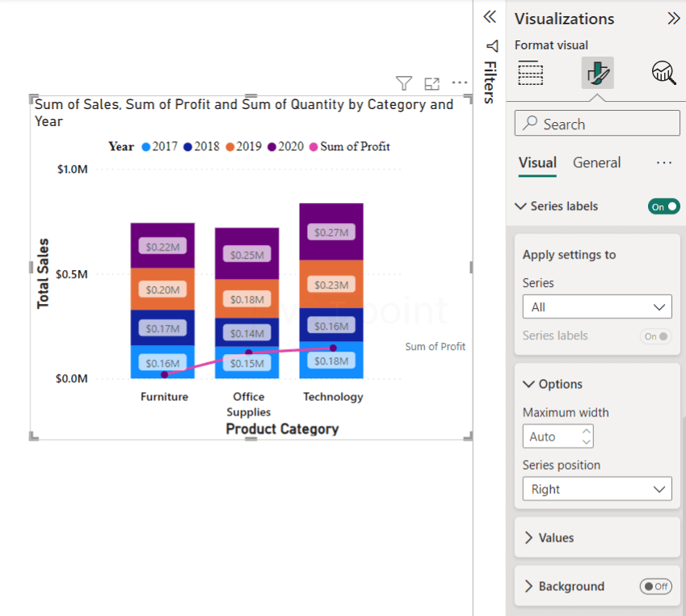Decrease the Maximum width stepper down arrow
The image size is (686, 616).
(x=587, y=441)
